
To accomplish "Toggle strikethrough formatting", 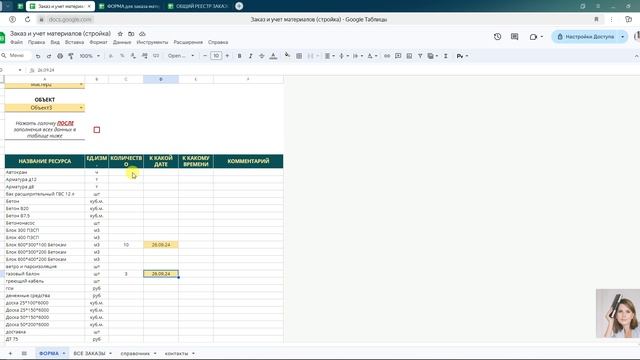I will tap(262, 56).
